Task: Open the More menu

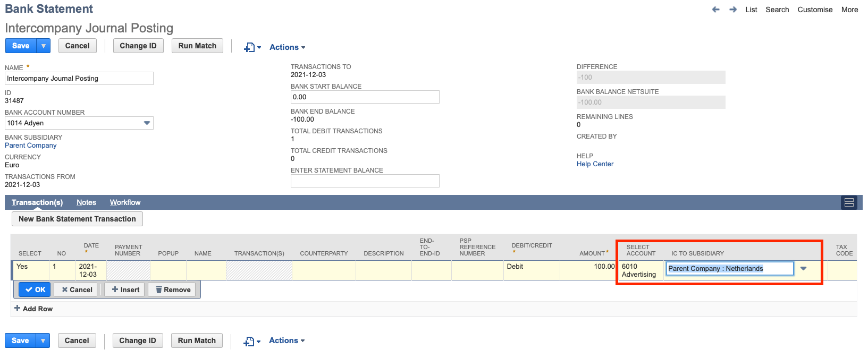Action: tap(849, 10)
